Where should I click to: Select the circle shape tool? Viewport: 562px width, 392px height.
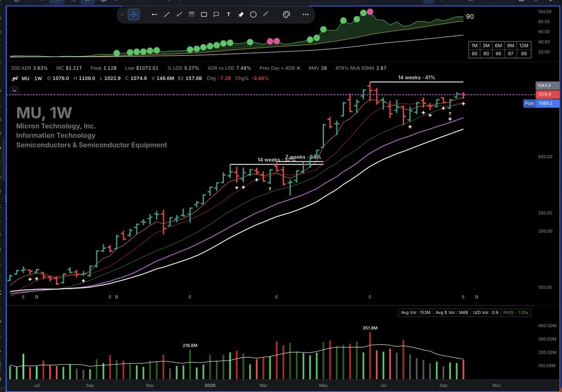tap(253, 15)
